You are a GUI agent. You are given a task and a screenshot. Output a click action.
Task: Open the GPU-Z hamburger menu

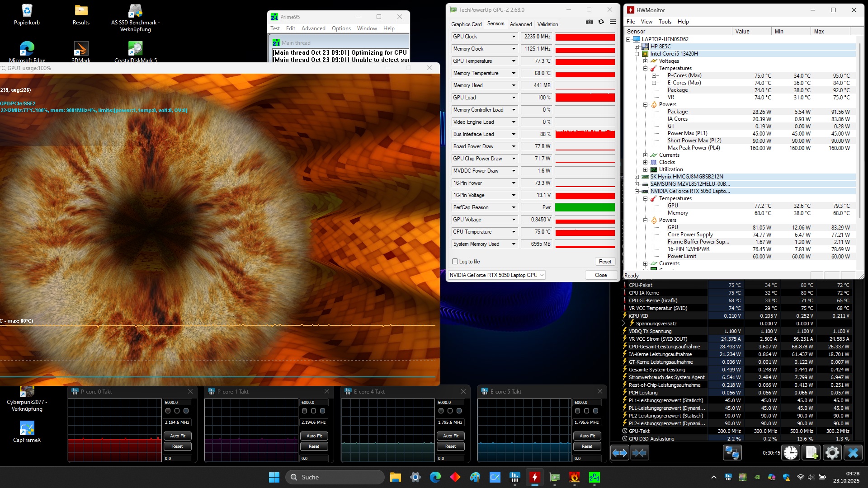613,22
